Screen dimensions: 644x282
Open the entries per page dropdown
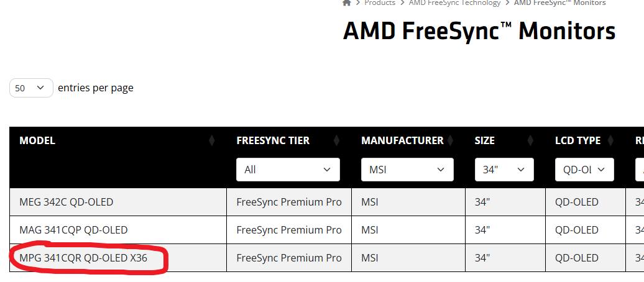click(31, 88)
